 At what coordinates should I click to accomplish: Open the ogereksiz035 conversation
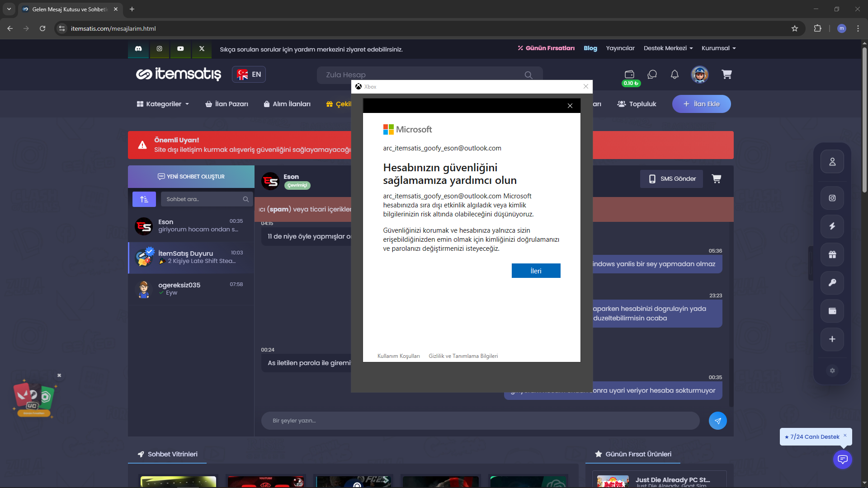191,289
